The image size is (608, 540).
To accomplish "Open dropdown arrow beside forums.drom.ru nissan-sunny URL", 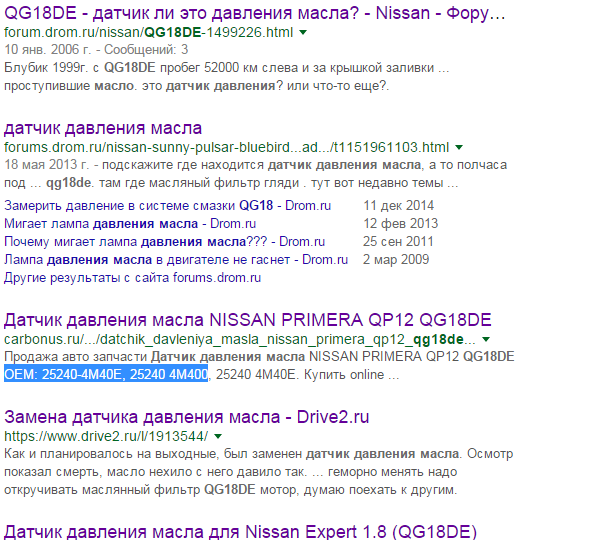I will pos(459,147).
